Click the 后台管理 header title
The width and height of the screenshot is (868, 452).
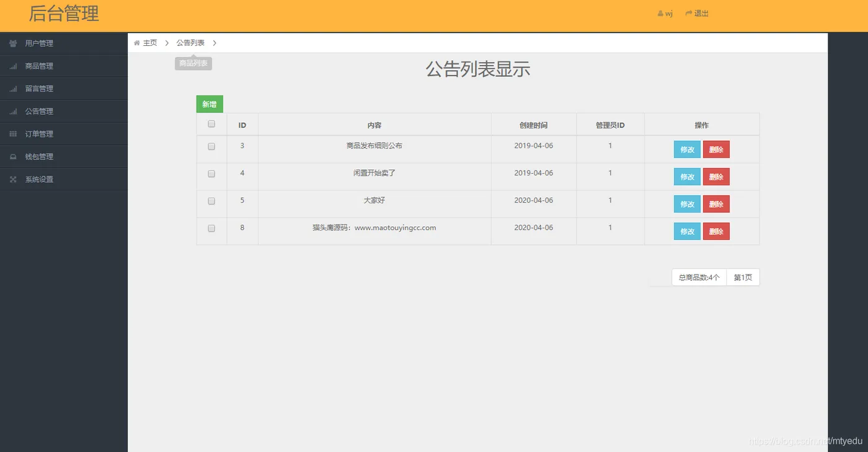point(64,14)
